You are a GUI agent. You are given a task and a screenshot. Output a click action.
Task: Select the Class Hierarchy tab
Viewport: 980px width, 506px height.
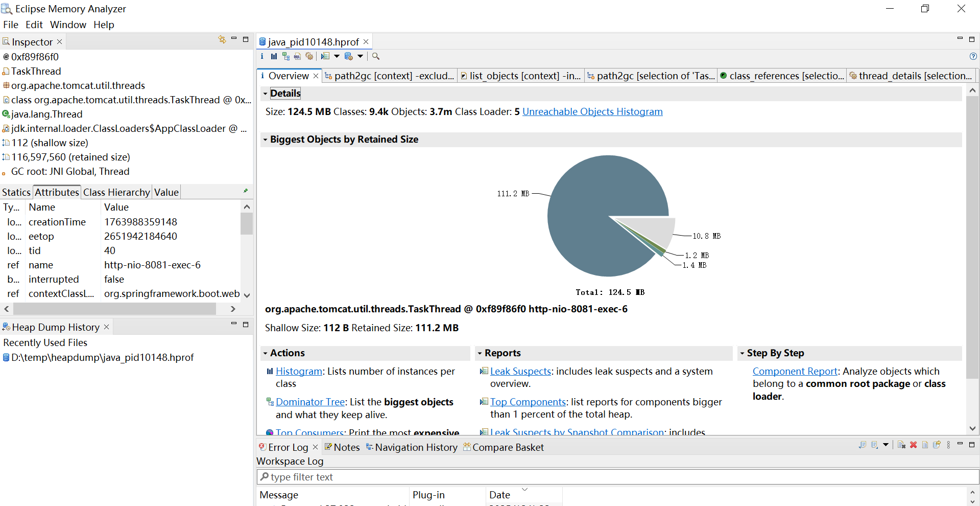(116, 192)
